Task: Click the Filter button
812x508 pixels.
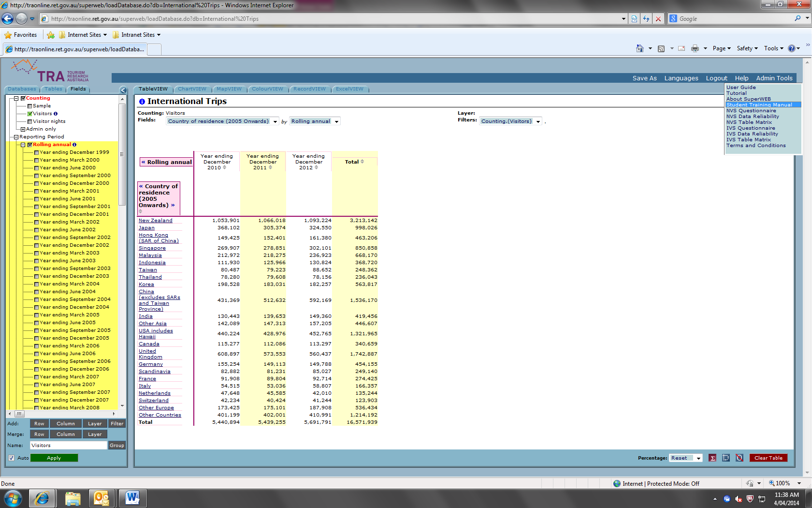Action: 117,424
